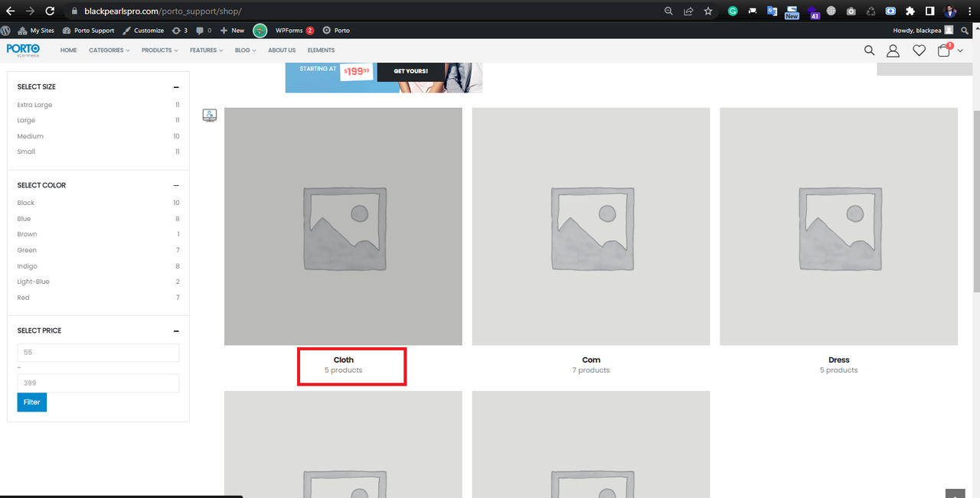Screen dimensions: 980x498
Task: Open the About Us menu item
Action: (x=282, y=50)
